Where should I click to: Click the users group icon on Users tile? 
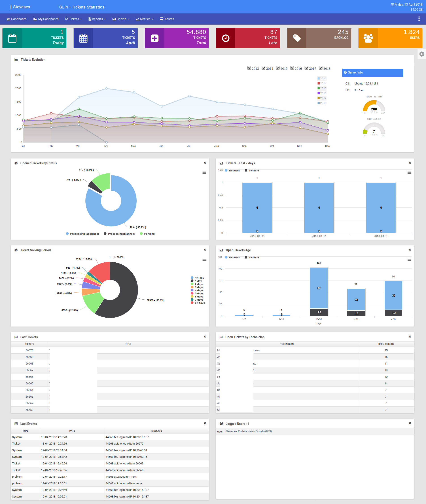(x=368, y=38)
